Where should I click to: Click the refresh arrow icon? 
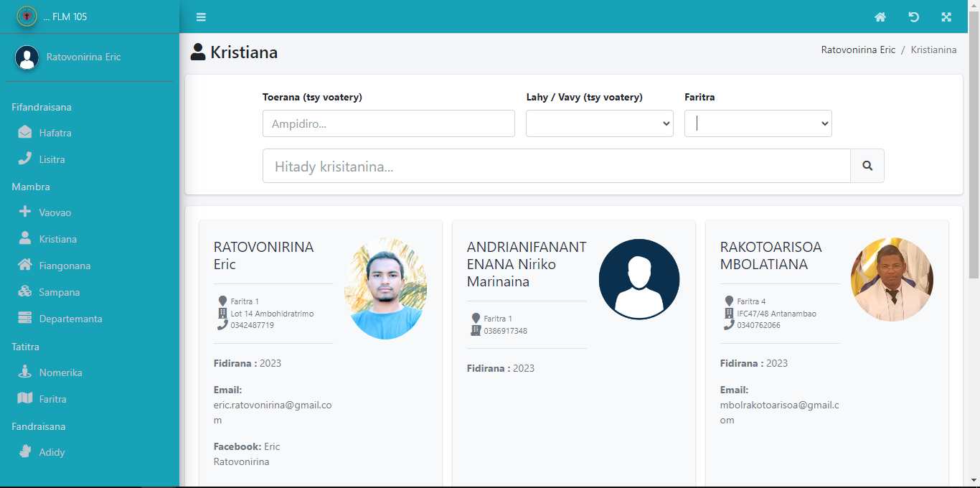tap(913, 17)
